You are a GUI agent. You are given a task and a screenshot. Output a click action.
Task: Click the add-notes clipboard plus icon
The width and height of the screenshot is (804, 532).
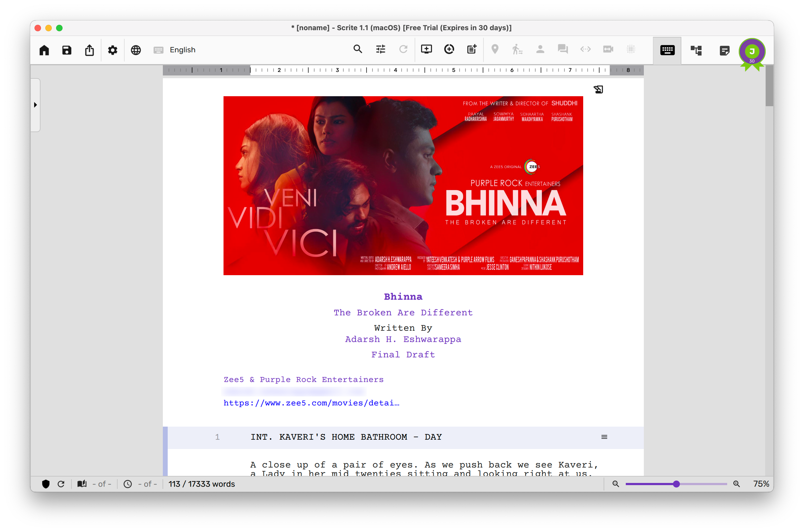pos(472,49)
